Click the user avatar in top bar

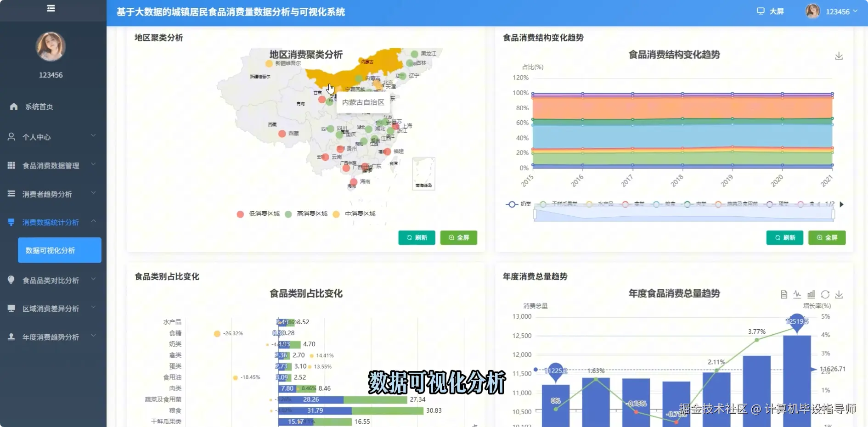[x=812, y=11]
